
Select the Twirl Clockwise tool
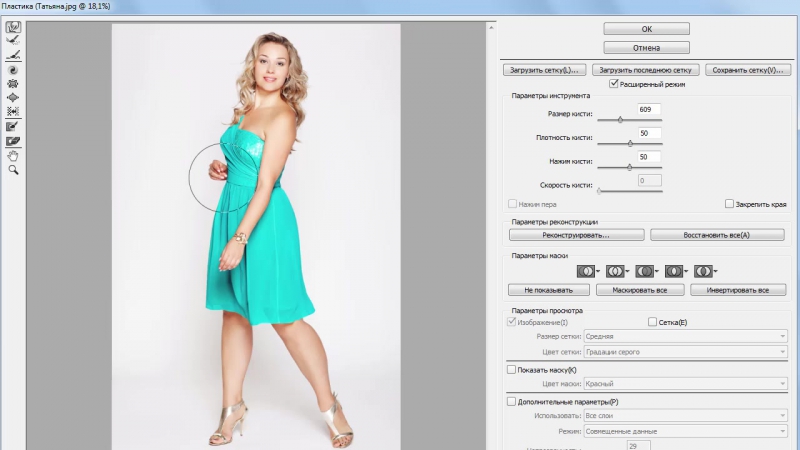coord(13,70)
